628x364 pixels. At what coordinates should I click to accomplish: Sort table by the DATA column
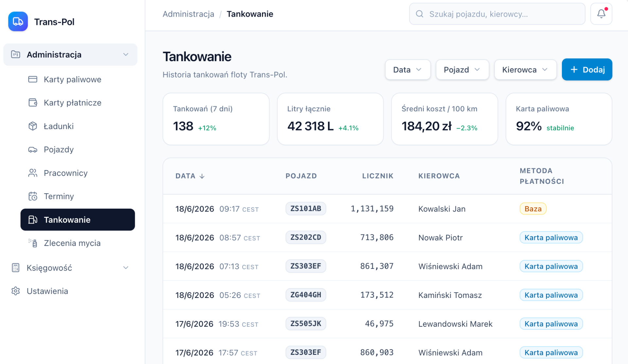pos(190,176)
